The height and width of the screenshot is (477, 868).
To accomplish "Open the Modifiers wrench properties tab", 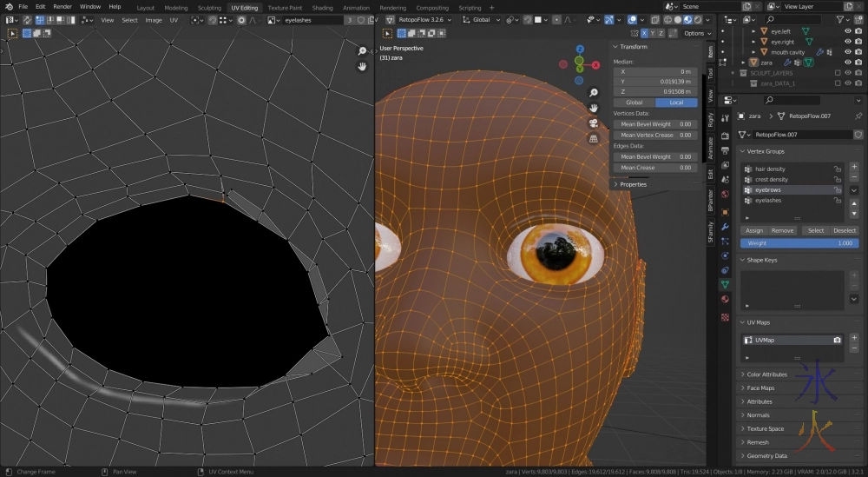I will [724, 227].
